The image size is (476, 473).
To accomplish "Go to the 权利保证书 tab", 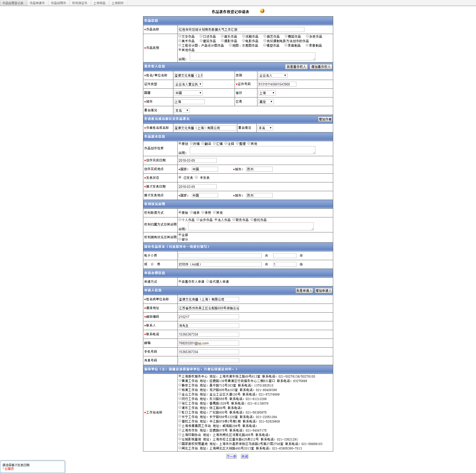I will (80, 3).
